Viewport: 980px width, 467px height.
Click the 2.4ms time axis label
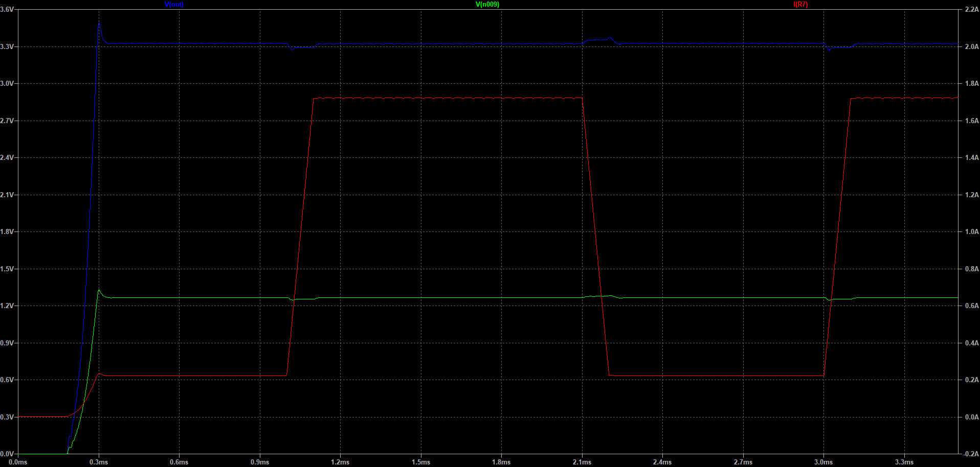(x=662, y=462)
